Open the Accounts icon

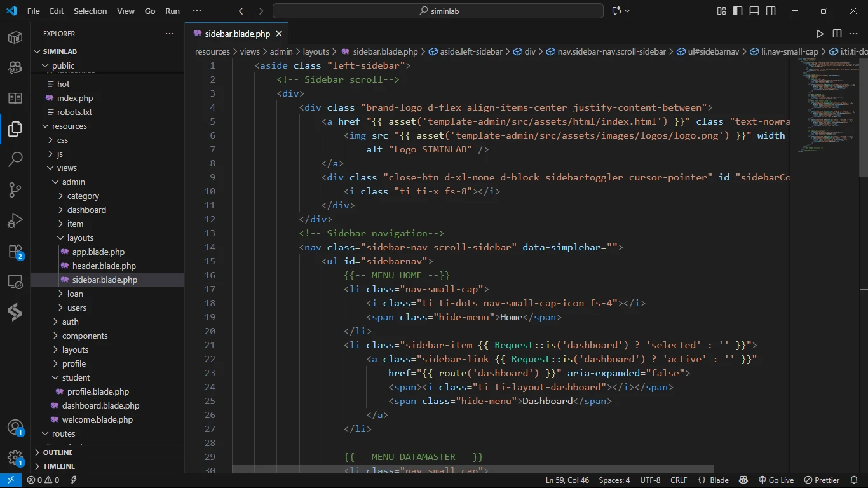pyautogui.click(x=15, y=427)
